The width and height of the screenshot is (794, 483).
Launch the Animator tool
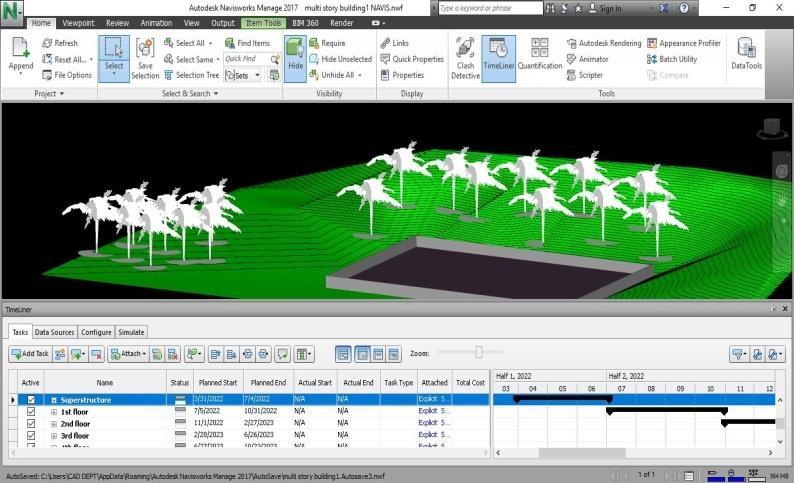(587, 59)
